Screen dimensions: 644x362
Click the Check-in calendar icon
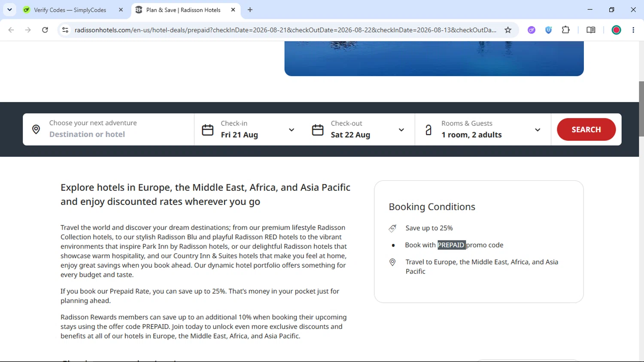208,130
